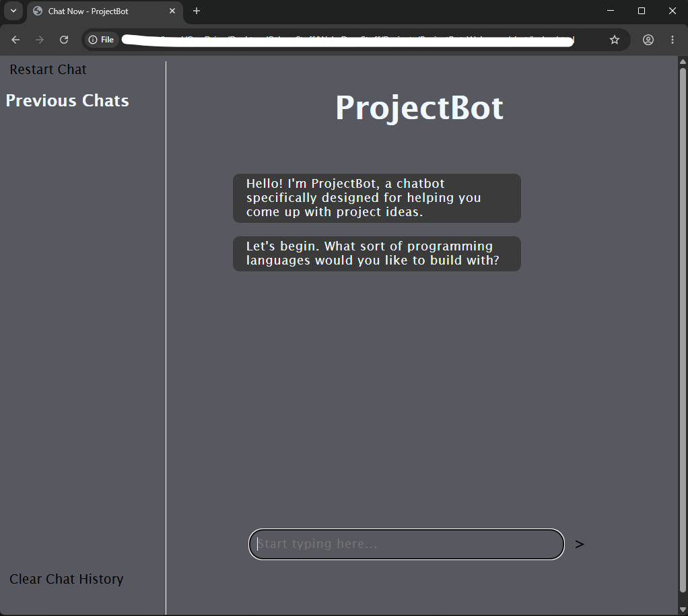Send message with the arrow button
The image size is (688, 616).
pyautogui.click(x=579, y=544)
